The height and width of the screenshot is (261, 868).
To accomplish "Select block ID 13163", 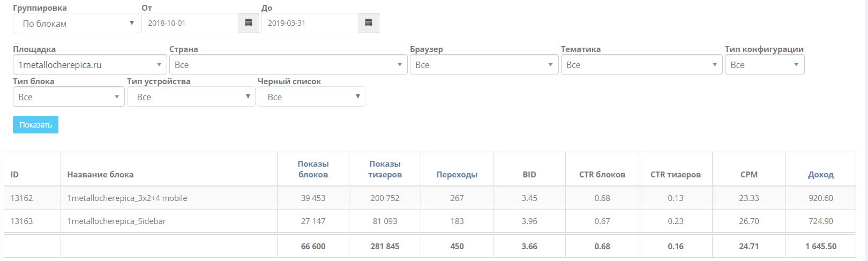I will [22, 221].
